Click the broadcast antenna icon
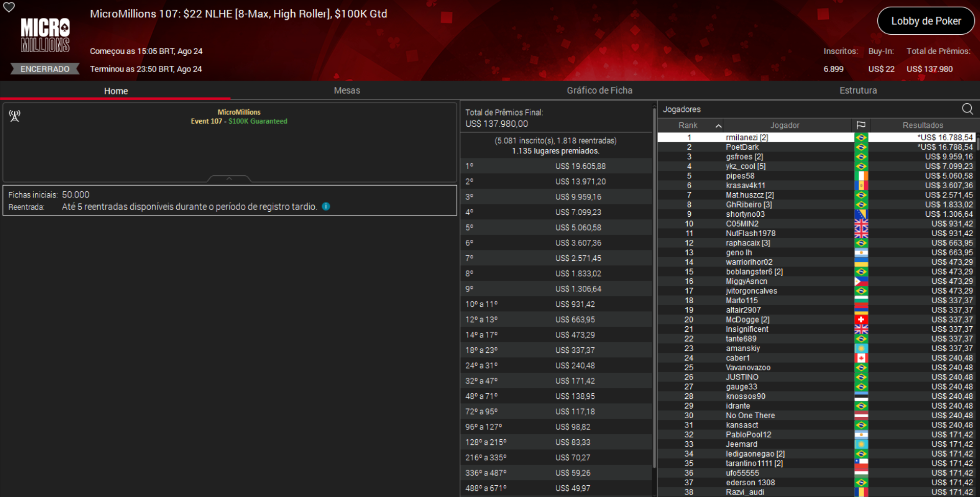 [x=15, y=116]
